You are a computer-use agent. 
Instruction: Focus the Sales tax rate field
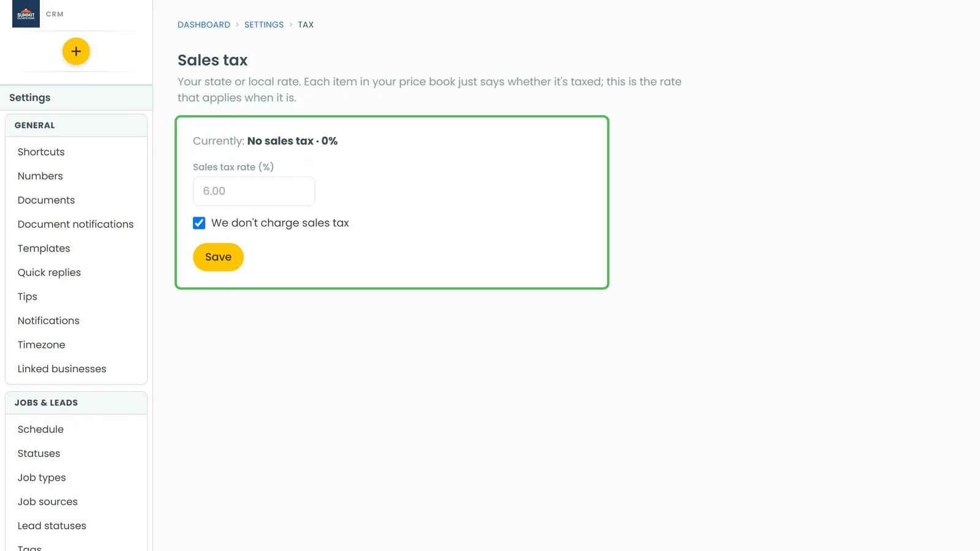[254, 191]
